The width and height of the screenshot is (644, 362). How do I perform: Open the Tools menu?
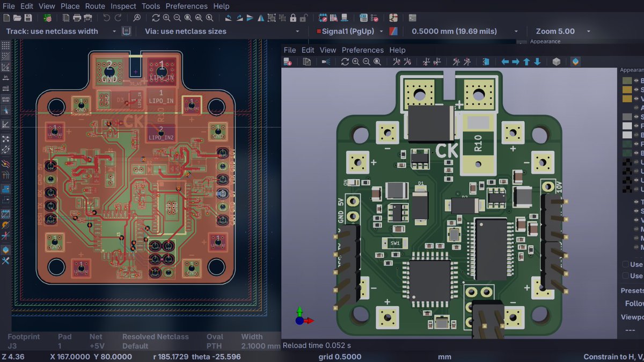[151, 6]
